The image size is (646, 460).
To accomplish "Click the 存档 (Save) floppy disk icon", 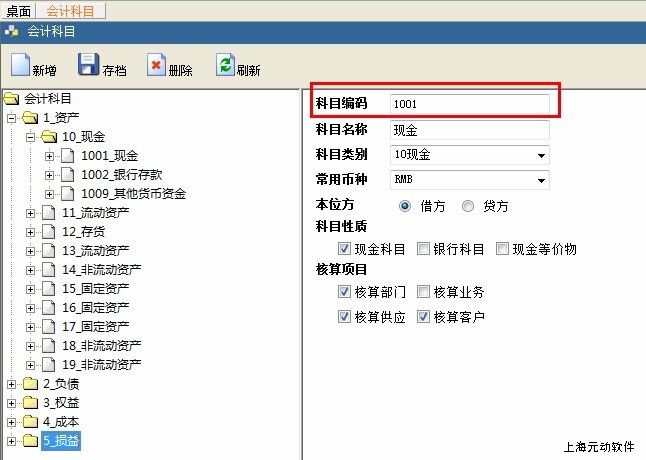I will (x=88, y=67).
